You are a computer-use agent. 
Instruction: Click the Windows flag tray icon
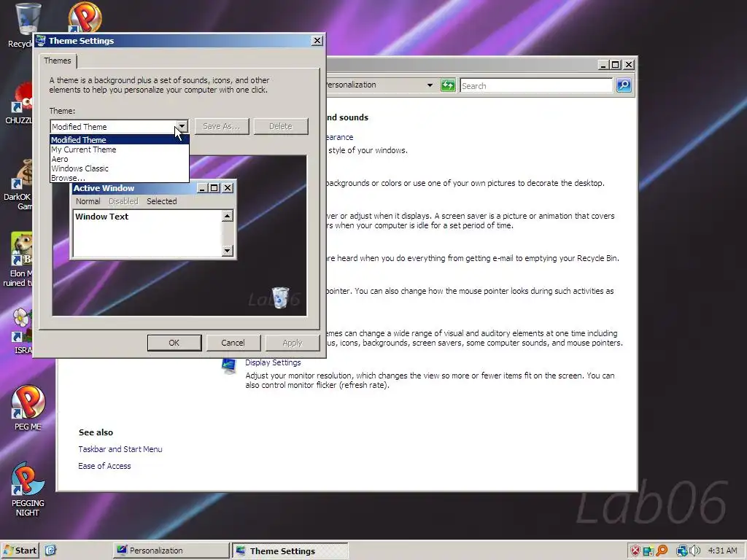pyautogui.click(x=649, y=551)
